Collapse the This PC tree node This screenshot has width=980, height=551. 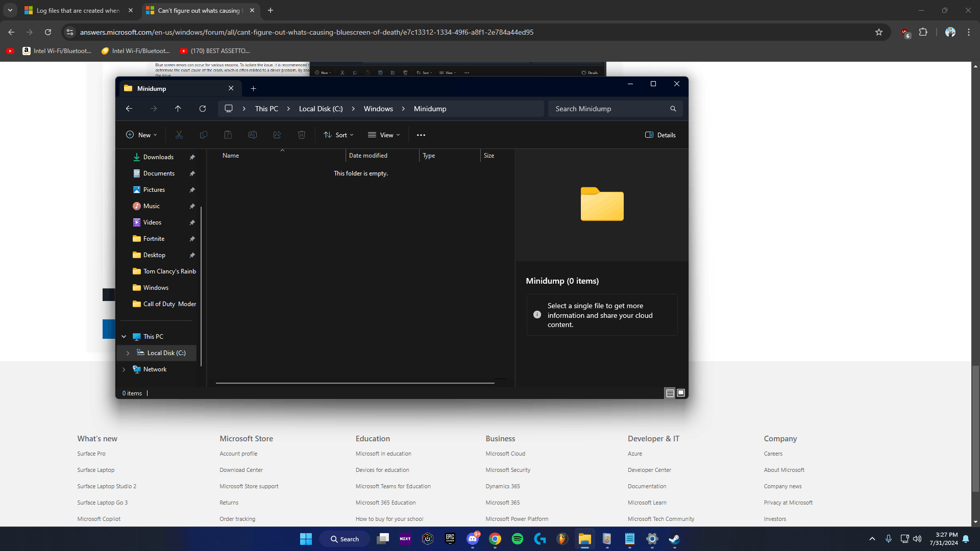click(x=124, y=337)
